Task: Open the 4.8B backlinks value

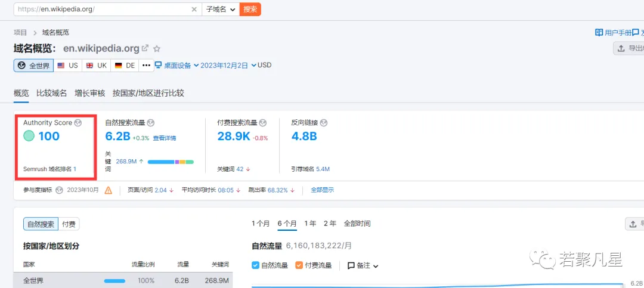Action: [x=304, y=137]
